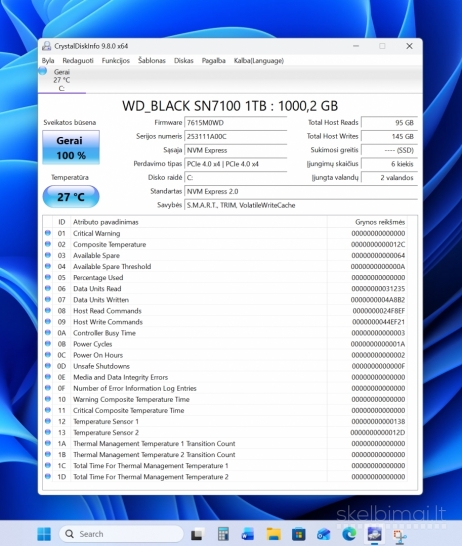Open the Windows Start menu
Viewport: 462px width, 546px height.
point(44,534)
